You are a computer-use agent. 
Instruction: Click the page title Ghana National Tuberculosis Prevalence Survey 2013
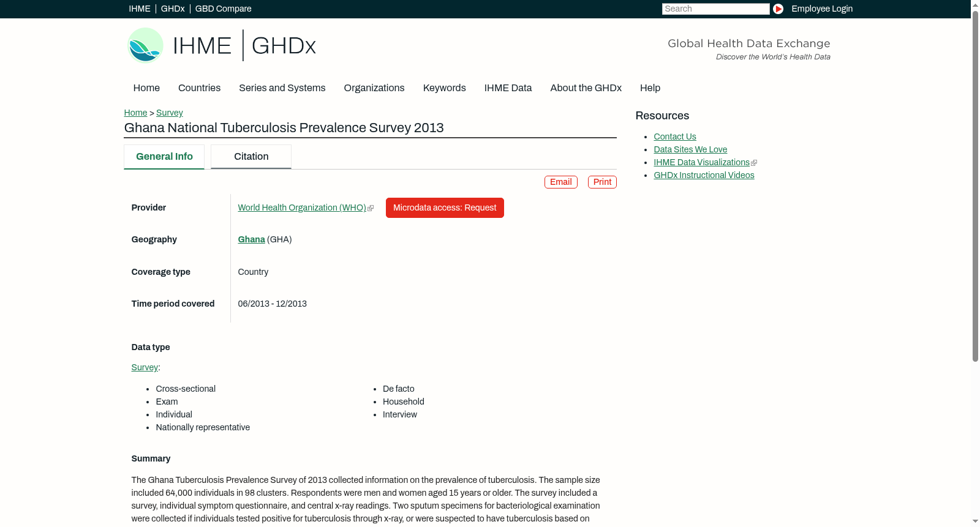pyautogui.click(x=284, y=127)
